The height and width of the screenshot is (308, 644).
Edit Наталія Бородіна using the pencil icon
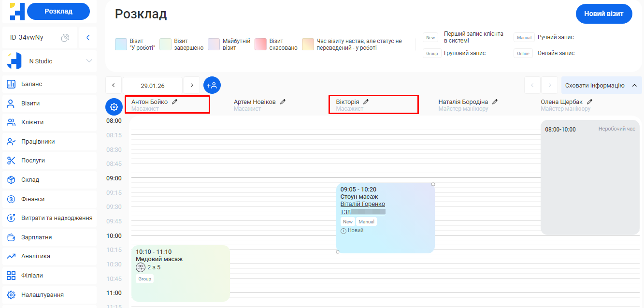pyautogui.click(x=495, y=102)
